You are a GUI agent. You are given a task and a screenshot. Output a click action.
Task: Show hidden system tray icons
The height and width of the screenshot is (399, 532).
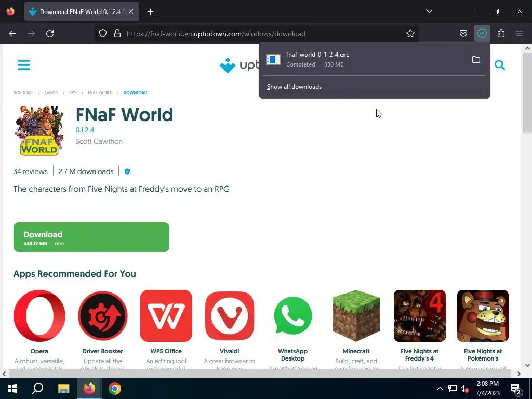tap(440, 389)
